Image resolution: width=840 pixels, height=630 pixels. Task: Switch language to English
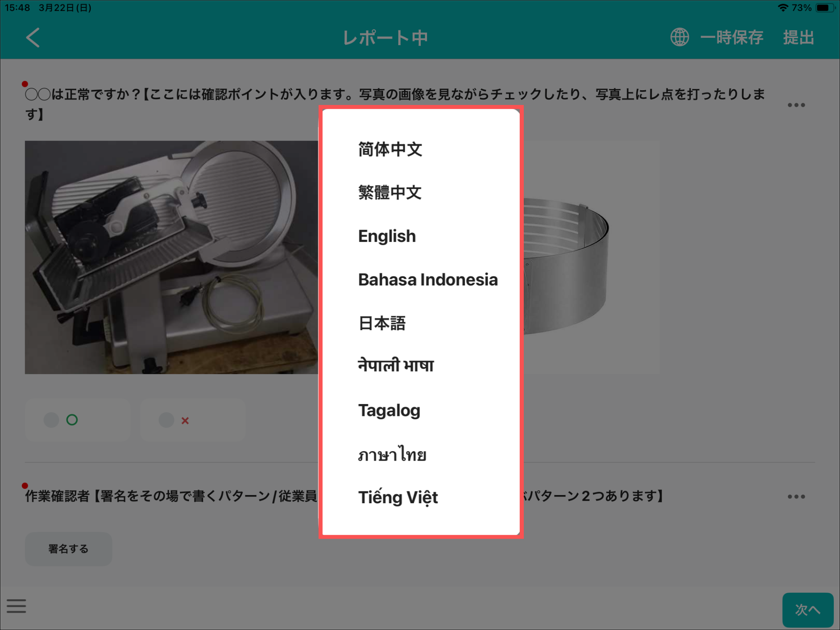tap(387, 236)
